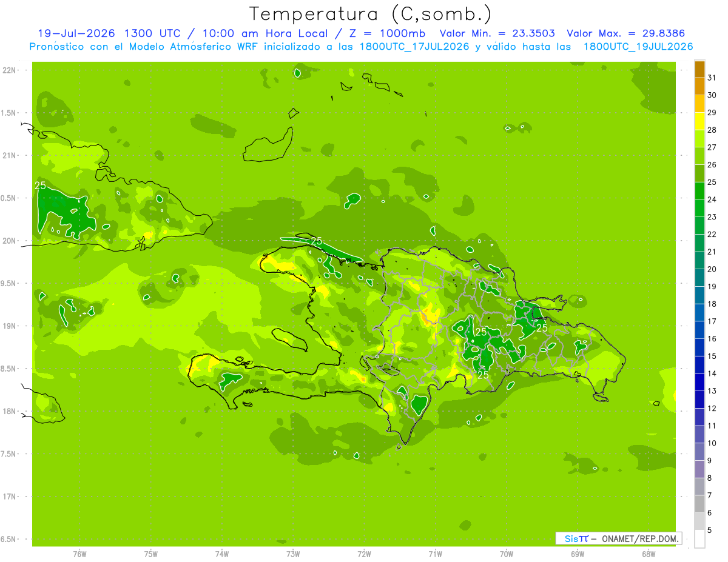The width and height of the screenshot is (728, 562).
Task: Select the green swatch between 24 and 25
Action: click(x=699, y=191)
